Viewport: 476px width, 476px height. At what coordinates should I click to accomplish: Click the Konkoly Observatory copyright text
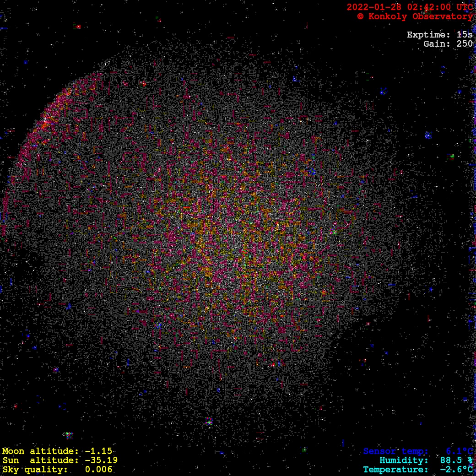415,16
